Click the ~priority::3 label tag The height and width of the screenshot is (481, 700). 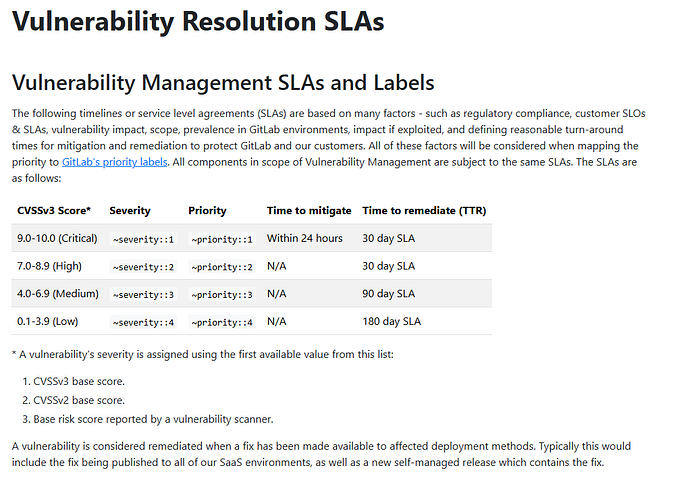(222, 295)
